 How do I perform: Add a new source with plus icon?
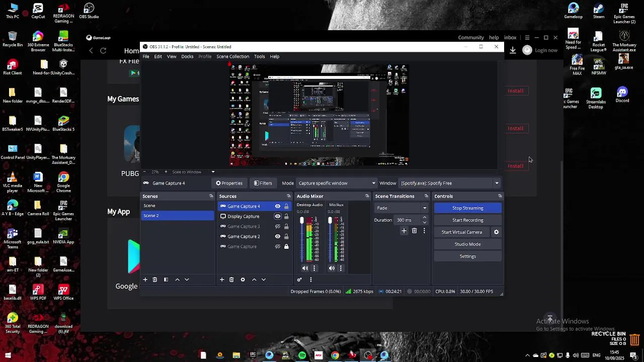pyautogui.click(x=222, y=280)
